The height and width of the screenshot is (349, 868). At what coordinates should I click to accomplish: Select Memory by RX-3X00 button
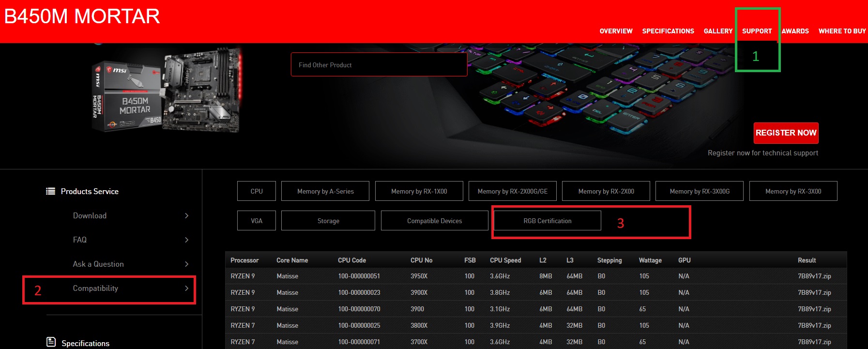pyautogui.click(x=793, y=191)
